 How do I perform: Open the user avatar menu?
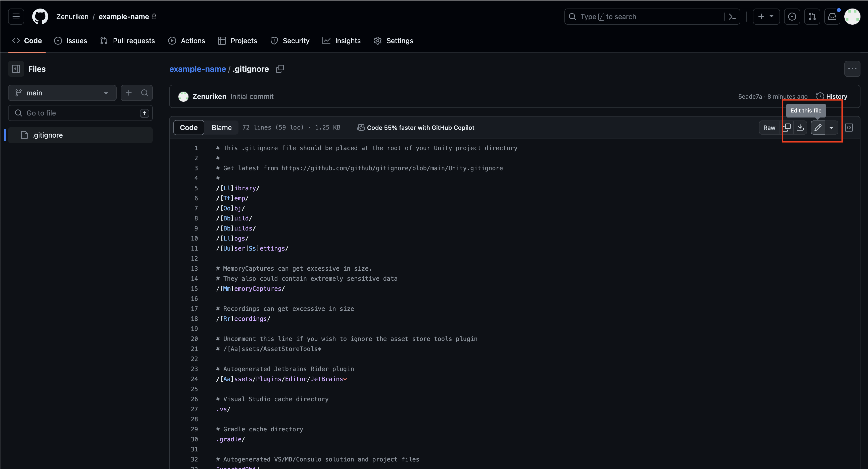tap(852, 17)
